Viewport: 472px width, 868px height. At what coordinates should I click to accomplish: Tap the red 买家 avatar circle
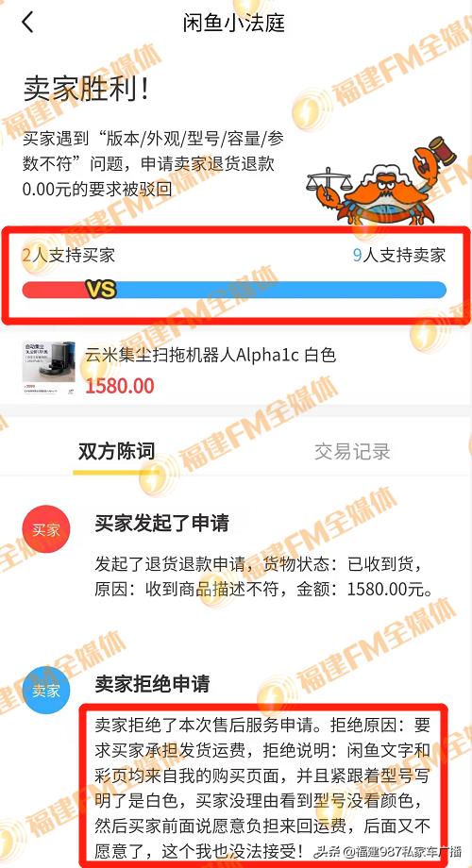coord(46,530)
